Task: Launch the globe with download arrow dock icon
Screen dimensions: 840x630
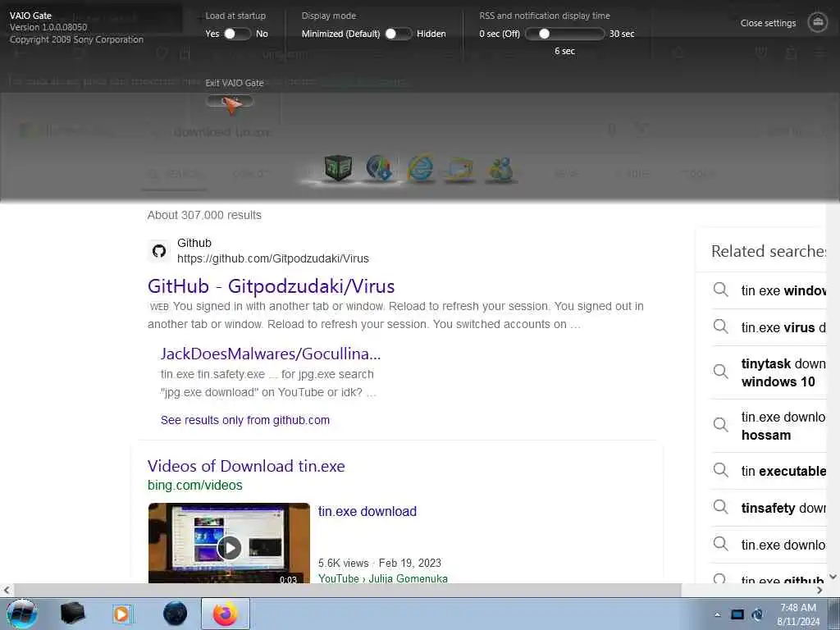Action: (x=379, y=168)
